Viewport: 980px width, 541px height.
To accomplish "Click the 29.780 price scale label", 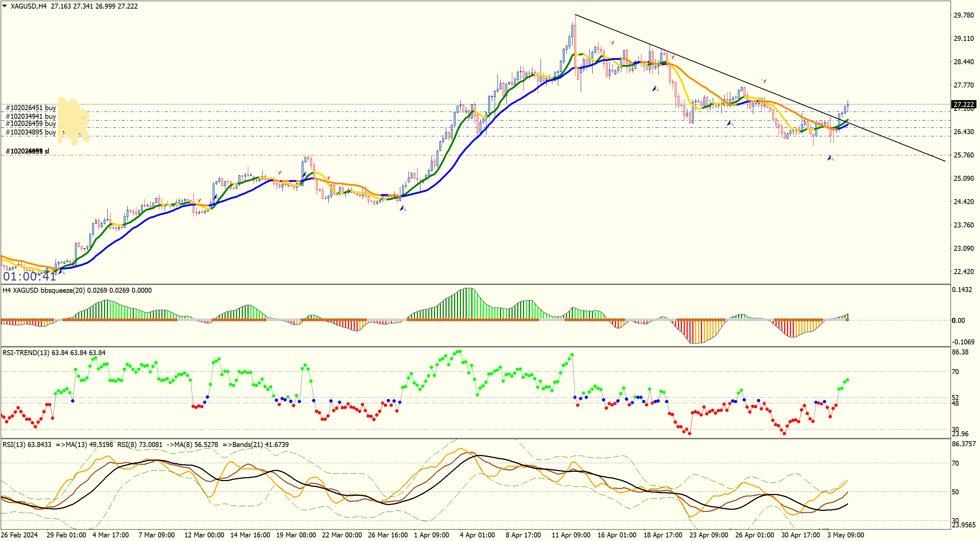I will coord(963,15).
